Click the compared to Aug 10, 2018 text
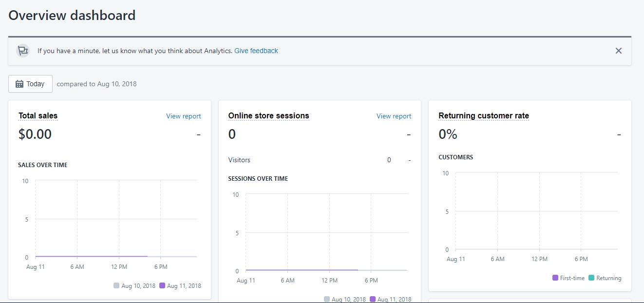The height and width of the screenshot is (303, 644). 97,84
